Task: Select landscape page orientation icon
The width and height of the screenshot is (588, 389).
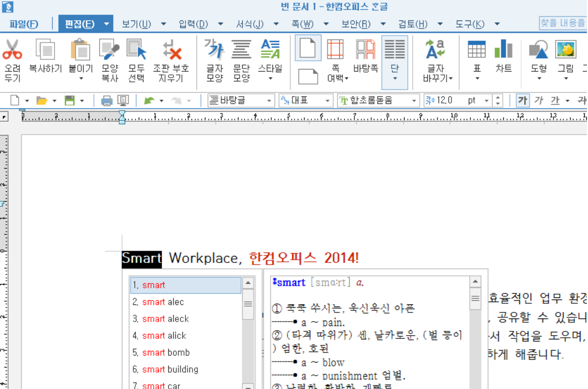Action: [x=308, y=77]
